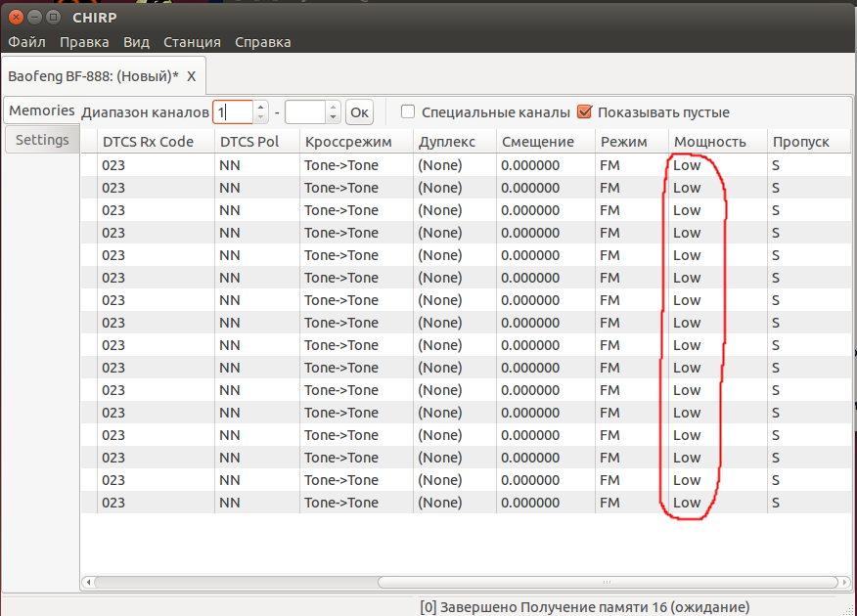857x616 pixels.
Task: Click the horizontal scrollbar left arrow
Action: tap(90, 582)
